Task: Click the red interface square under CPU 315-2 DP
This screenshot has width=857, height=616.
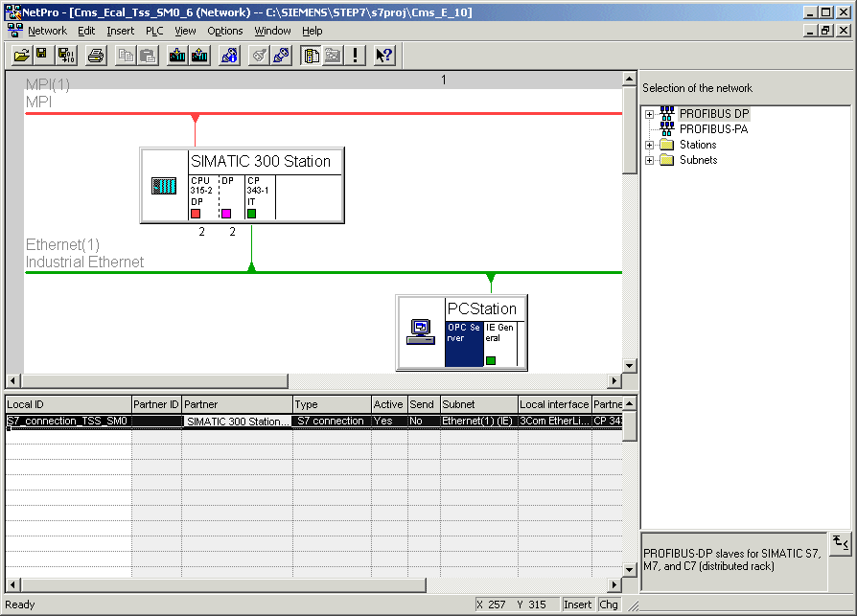Action: pos(196,214)
